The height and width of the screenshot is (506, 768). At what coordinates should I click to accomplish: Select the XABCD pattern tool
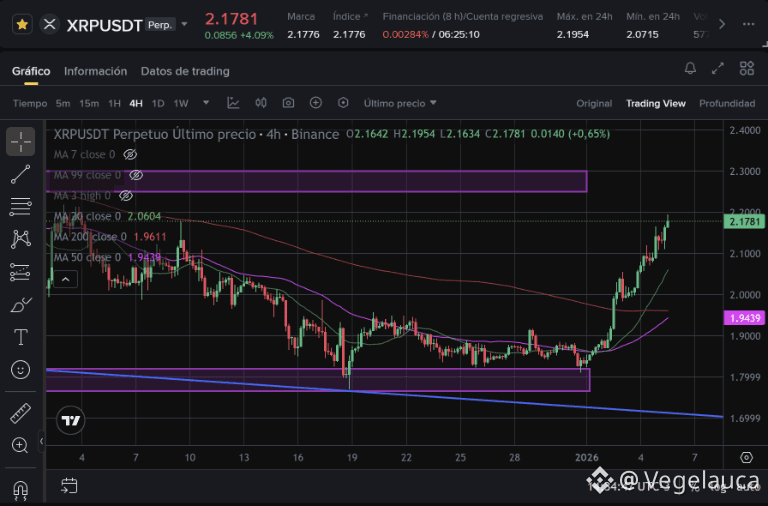click(21, 239)
